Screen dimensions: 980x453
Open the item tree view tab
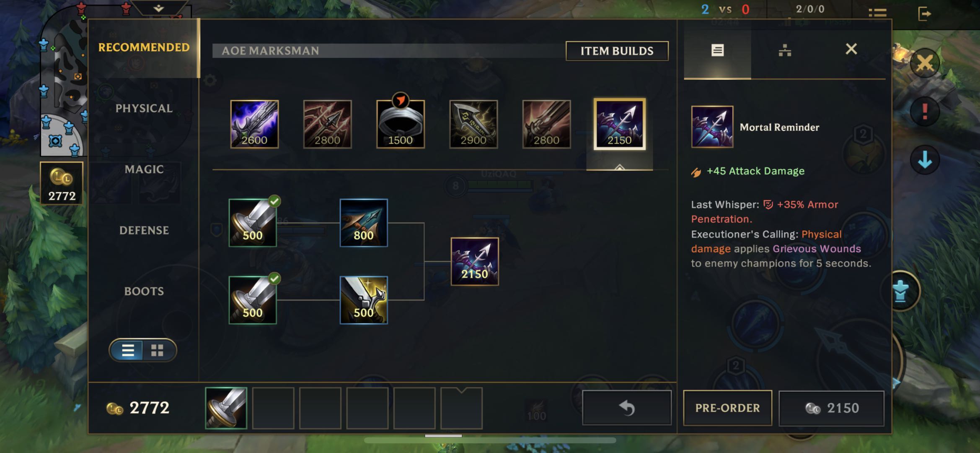point(785,50)
